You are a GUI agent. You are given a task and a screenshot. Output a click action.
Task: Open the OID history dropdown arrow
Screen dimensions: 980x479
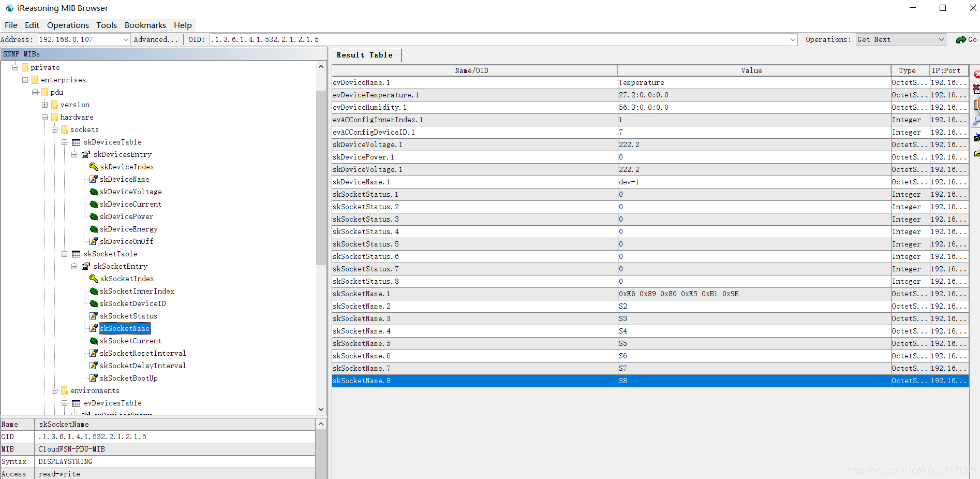[793, 39]
